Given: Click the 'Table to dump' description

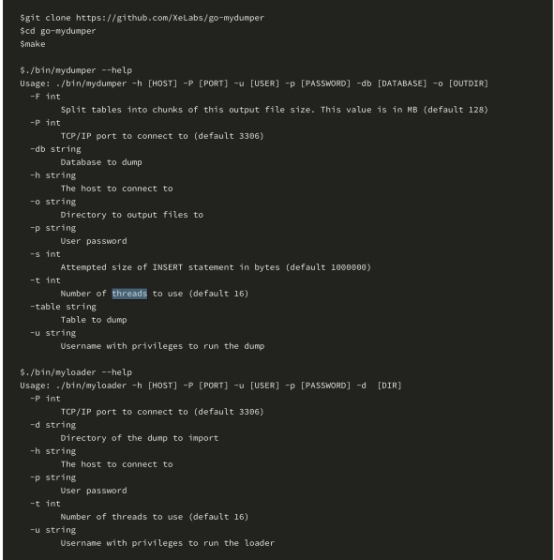Looking at the screenshot, I should [94, 320].
